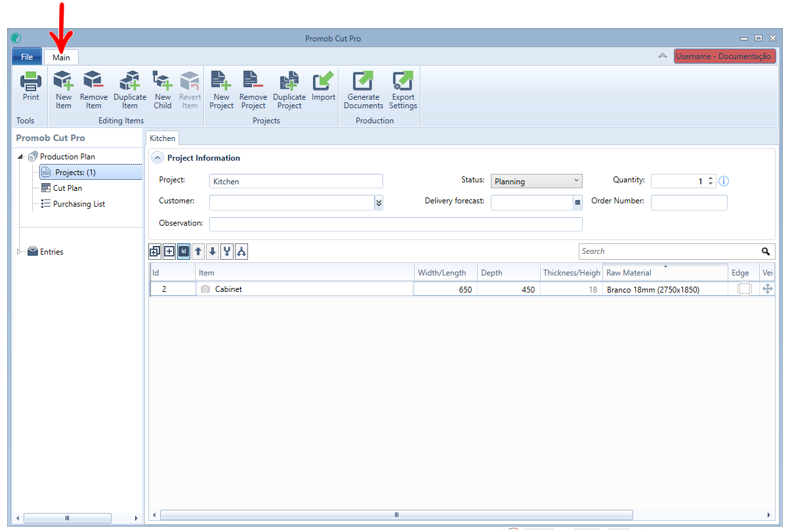Click the Thickness/Height column header
This screenshot has width=790, height=532.
(x=571, y=273)
